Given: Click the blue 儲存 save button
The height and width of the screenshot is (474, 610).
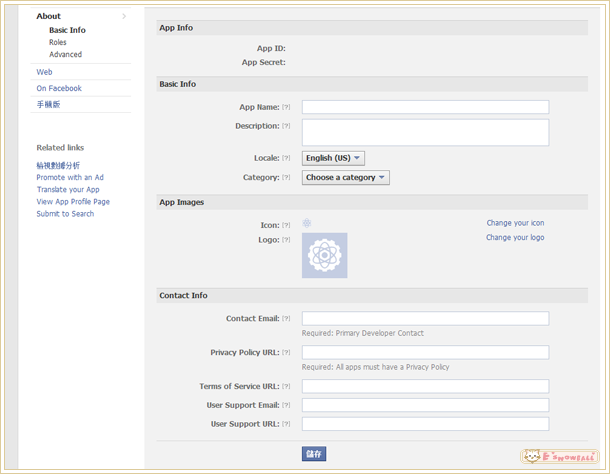Looking at the screenshot, I should [x=314, y=454].
